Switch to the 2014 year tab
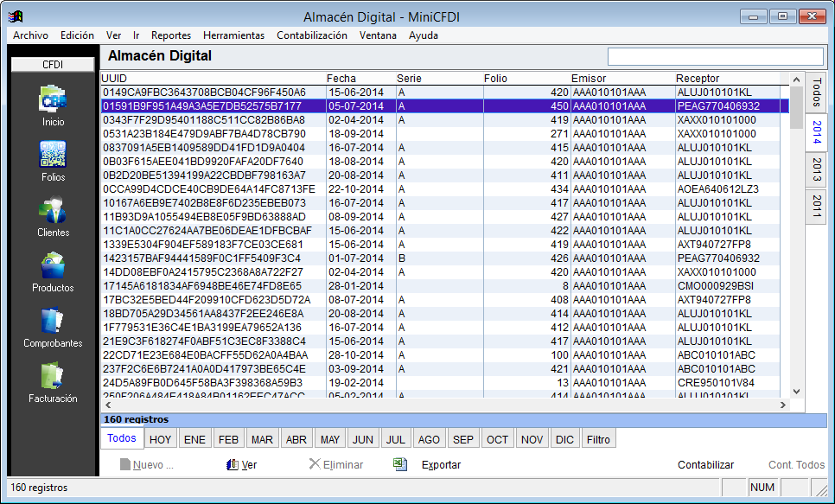The height and width of the screenshot is (504, 835). tap(816, 132)
